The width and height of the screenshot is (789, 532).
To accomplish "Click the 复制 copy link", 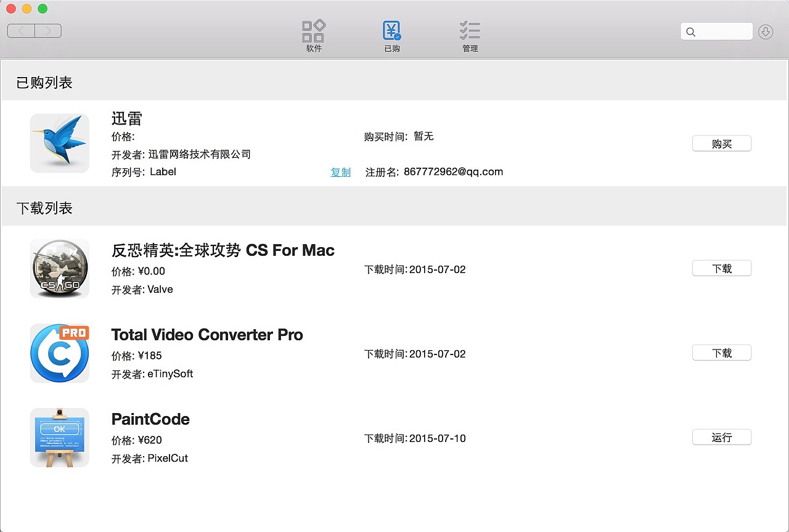I will 340,172.
